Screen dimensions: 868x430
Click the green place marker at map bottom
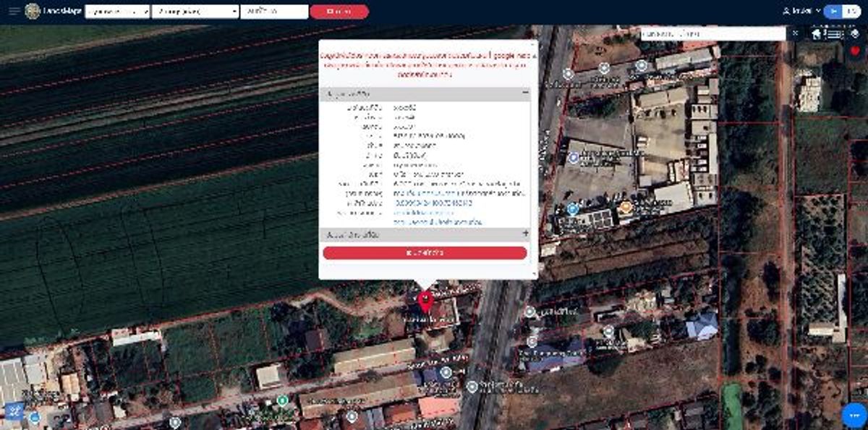click(282, 400)
